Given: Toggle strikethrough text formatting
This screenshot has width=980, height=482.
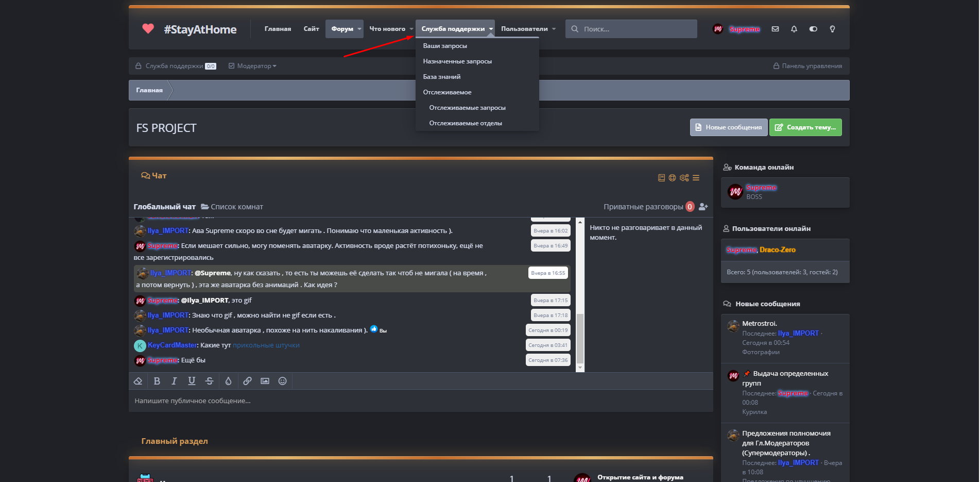Looking at the screenshot, I should 209,381.
